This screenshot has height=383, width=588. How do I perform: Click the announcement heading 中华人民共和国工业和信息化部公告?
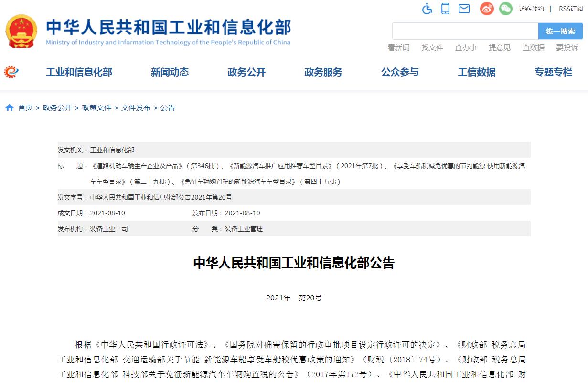[294, 263]
